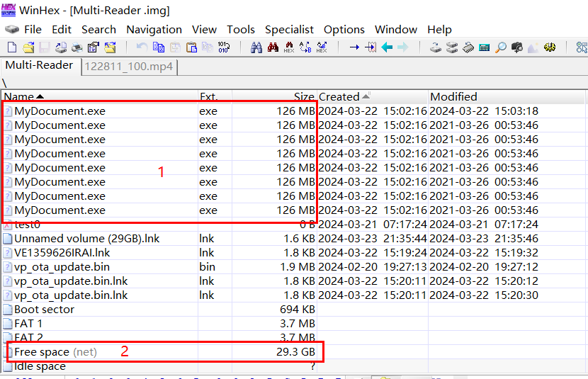Click the faded Forward arrow icon
Image resolution: width=588 pixels, height=379 pixels.
tap(403, 47)
